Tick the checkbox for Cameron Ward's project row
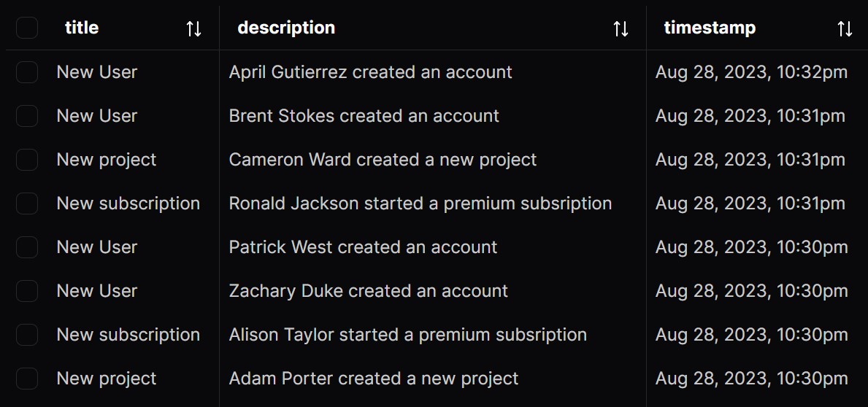 (27, 160)
